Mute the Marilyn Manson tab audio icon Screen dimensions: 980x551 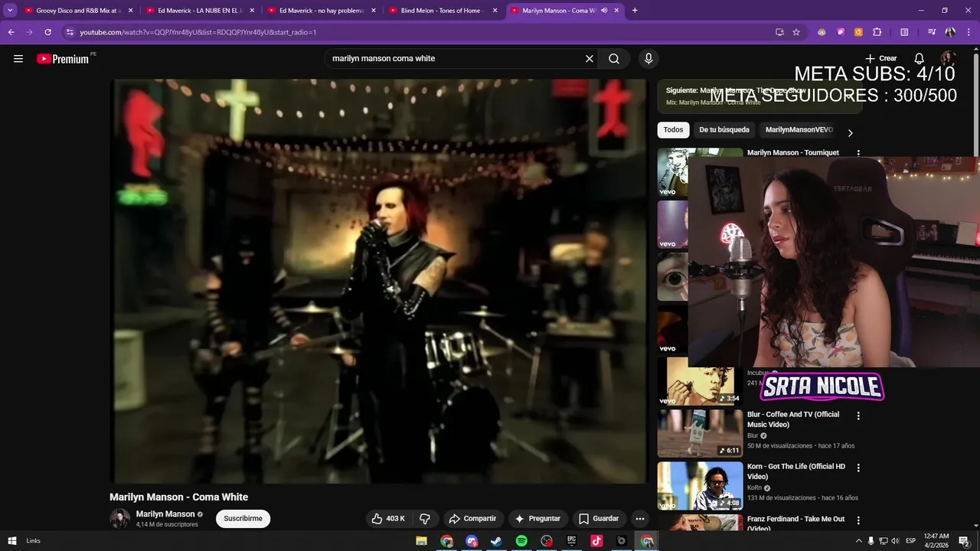pos(604,11)
